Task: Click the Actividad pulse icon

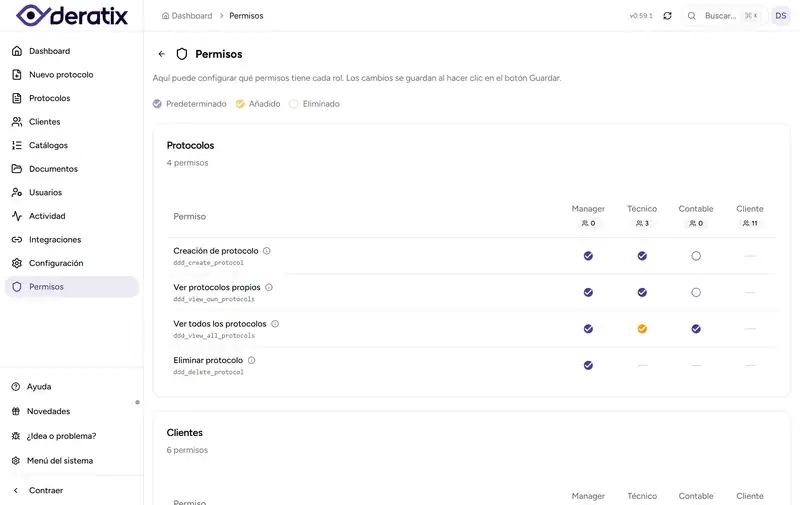Action: [17, 216]
